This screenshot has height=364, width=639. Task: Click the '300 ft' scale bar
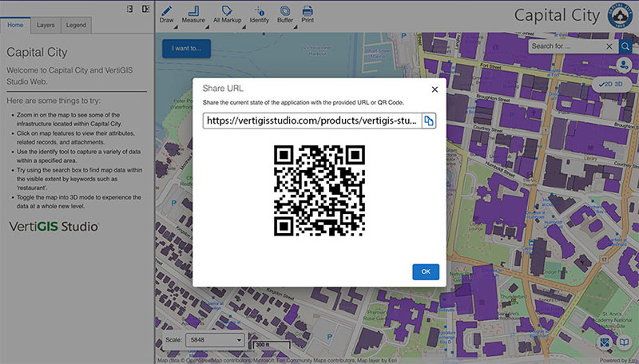[272, 346]
